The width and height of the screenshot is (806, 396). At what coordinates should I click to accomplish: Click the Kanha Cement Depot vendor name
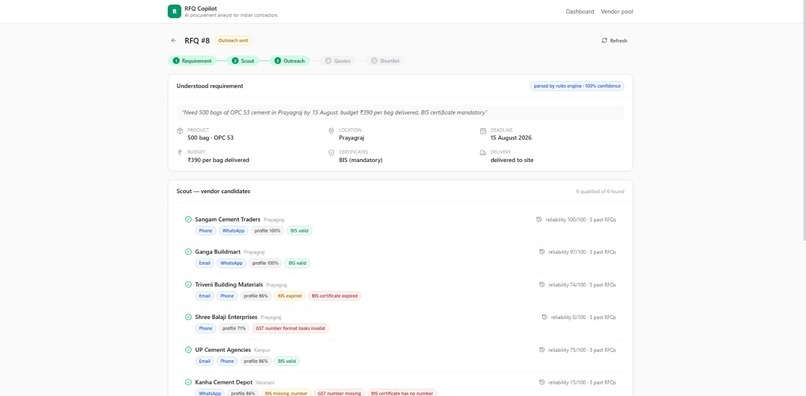[x=224, y=382]
